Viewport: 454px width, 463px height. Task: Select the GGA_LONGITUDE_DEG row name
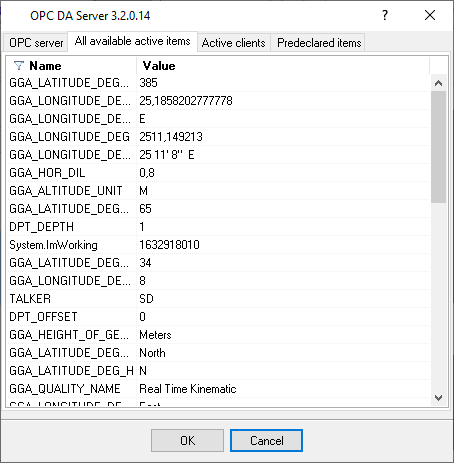tap(69, 137)
